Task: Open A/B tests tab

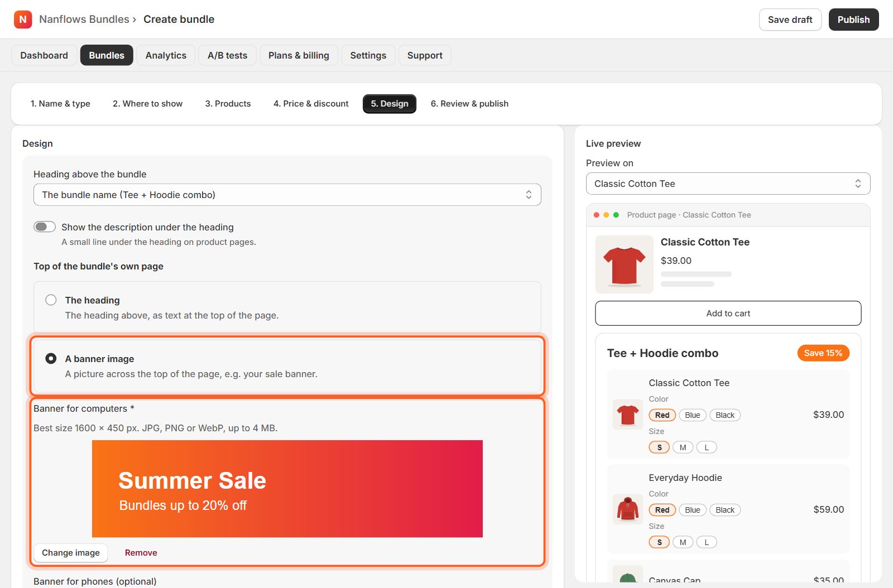Action: (227, 55)
